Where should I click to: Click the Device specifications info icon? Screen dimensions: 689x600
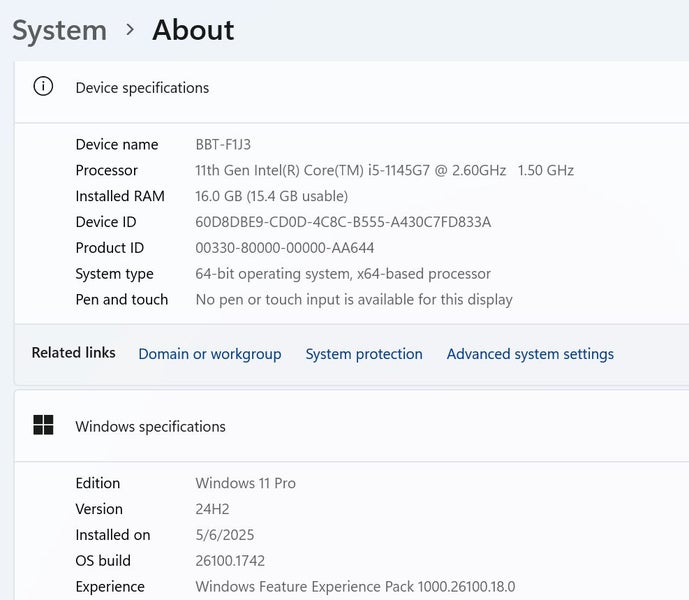[x=43, y=86]
